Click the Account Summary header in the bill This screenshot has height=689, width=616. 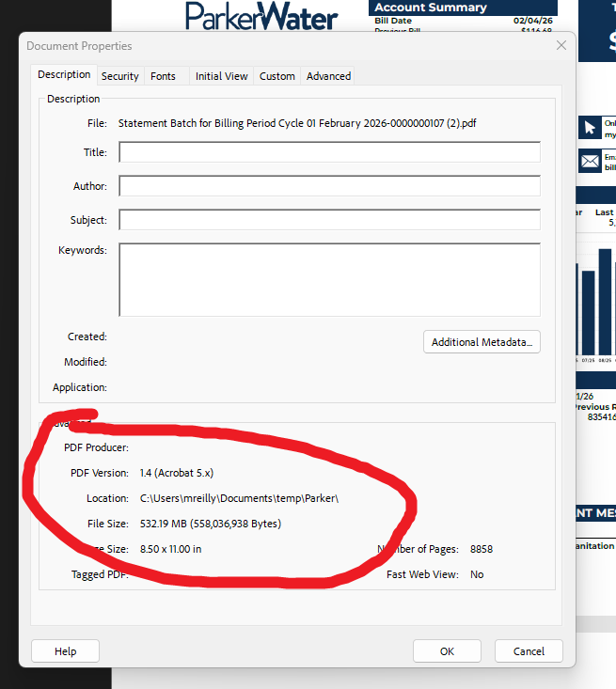tap(431, 8)
